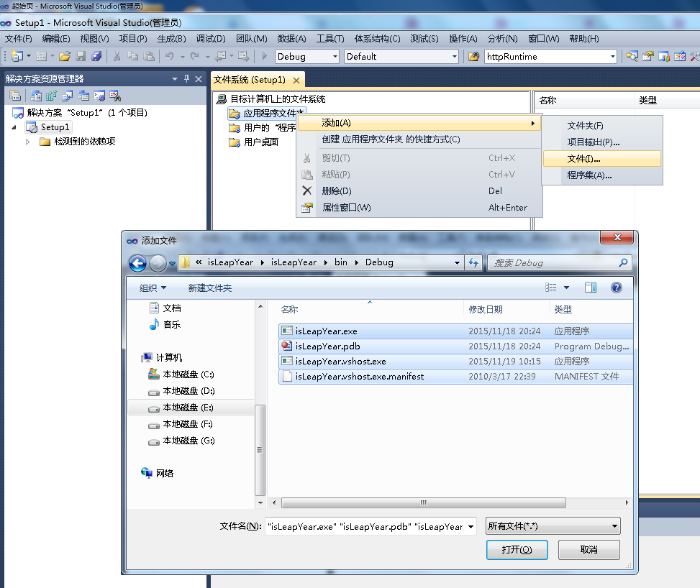Open the Tools menu
Screen dimensions: 700x588
[x=330, y=38]
